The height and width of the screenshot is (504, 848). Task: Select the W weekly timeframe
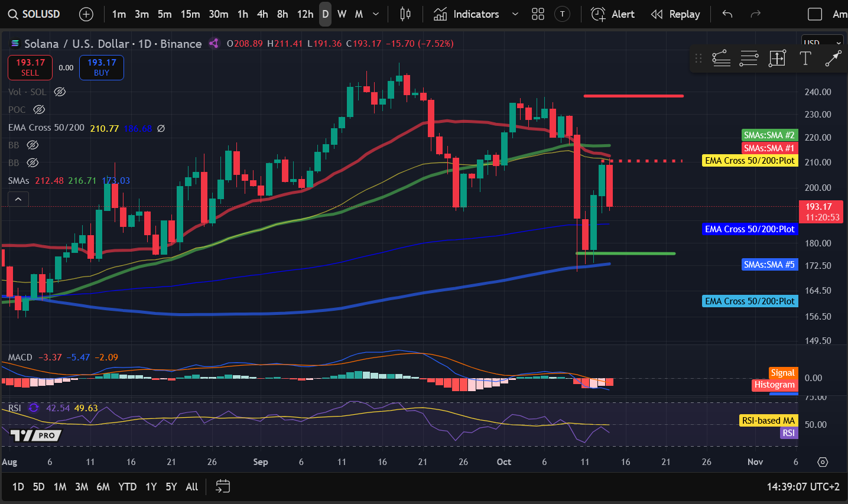[342, 14]
